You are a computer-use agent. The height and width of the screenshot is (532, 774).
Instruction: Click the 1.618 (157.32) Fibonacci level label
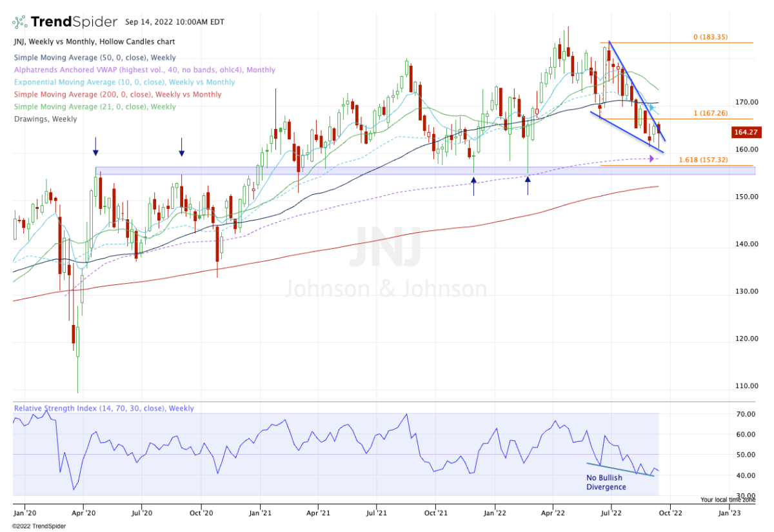point(702,159)
